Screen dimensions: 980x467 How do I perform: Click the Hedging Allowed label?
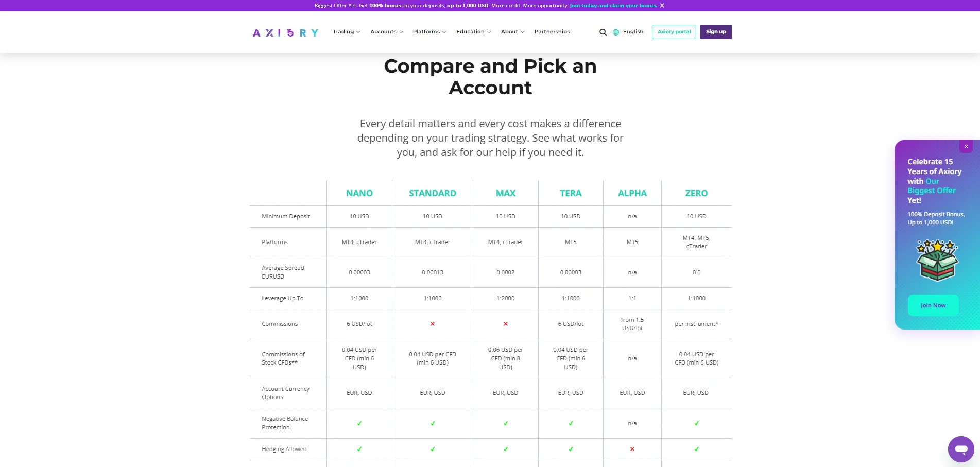pyautogui.click(x=284, y=449)
